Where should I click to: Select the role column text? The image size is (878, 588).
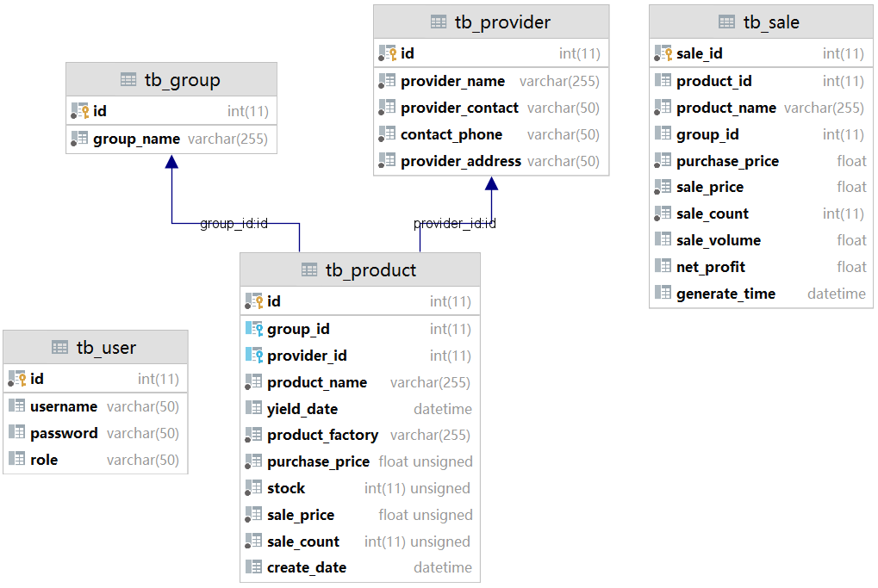pyautogui.click(x=44, y=460)
